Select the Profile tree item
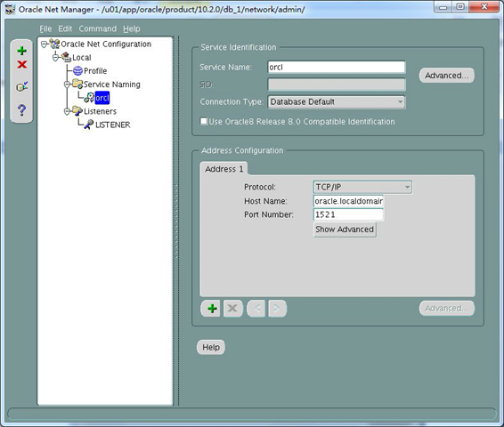The image size is (504, 427). 95,70
